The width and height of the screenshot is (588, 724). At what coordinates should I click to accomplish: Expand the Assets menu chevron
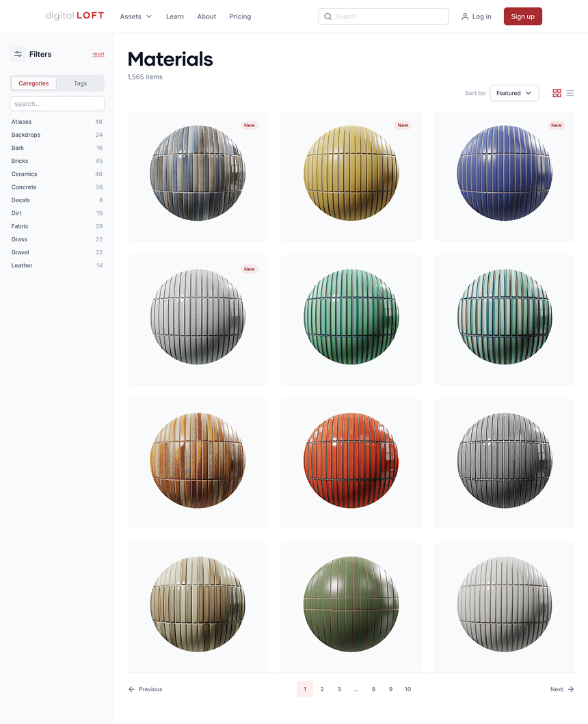(x=149, y=16)
